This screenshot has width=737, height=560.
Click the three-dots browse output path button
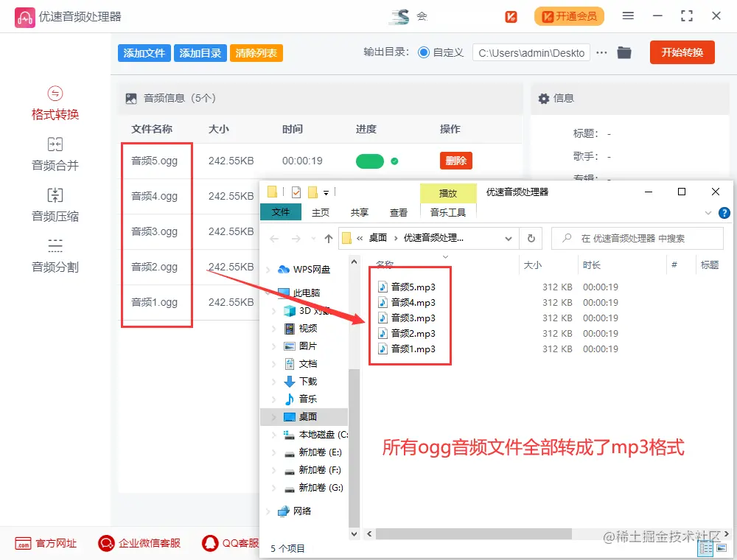coord(601,52)
